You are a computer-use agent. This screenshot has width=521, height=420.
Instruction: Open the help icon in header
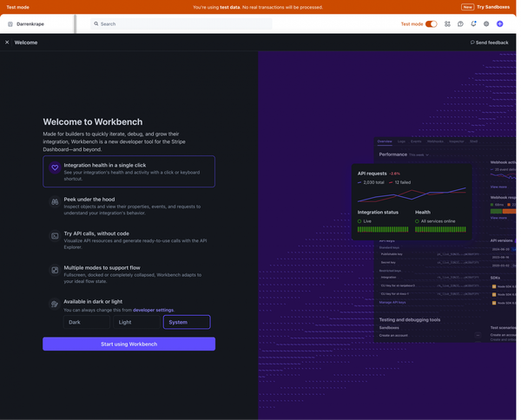pos(460,24)
